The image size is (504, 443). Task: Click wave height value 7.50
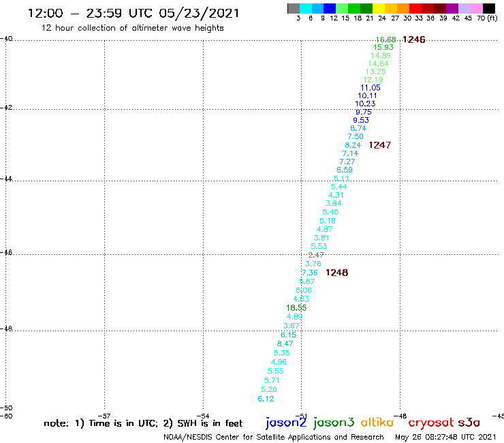(356, 137)
